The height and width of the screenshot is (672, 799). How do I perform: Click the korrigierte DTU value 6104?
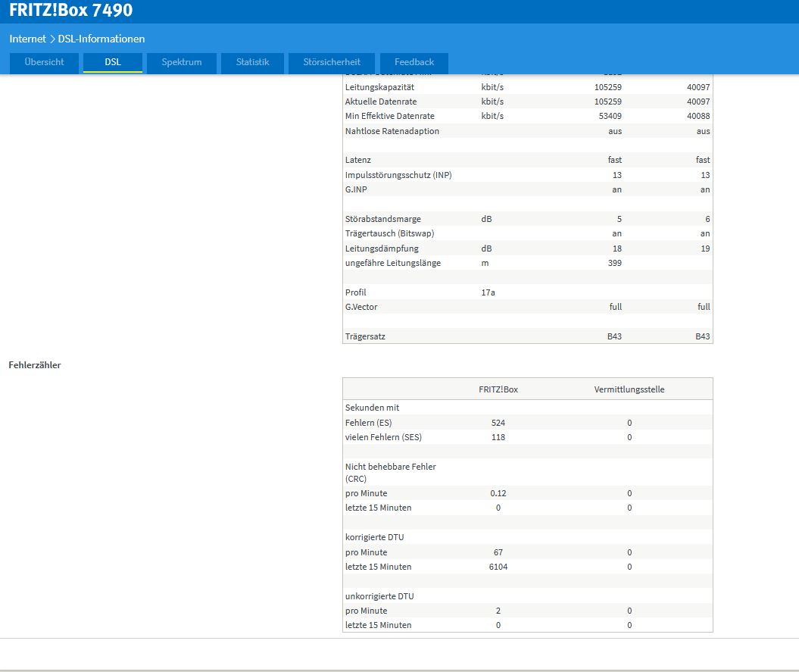[498, 567]
